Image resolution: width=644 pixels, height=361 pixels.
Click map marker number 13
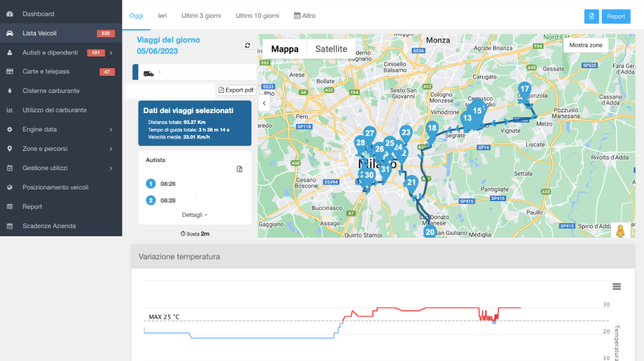click(x=467, y=119)
